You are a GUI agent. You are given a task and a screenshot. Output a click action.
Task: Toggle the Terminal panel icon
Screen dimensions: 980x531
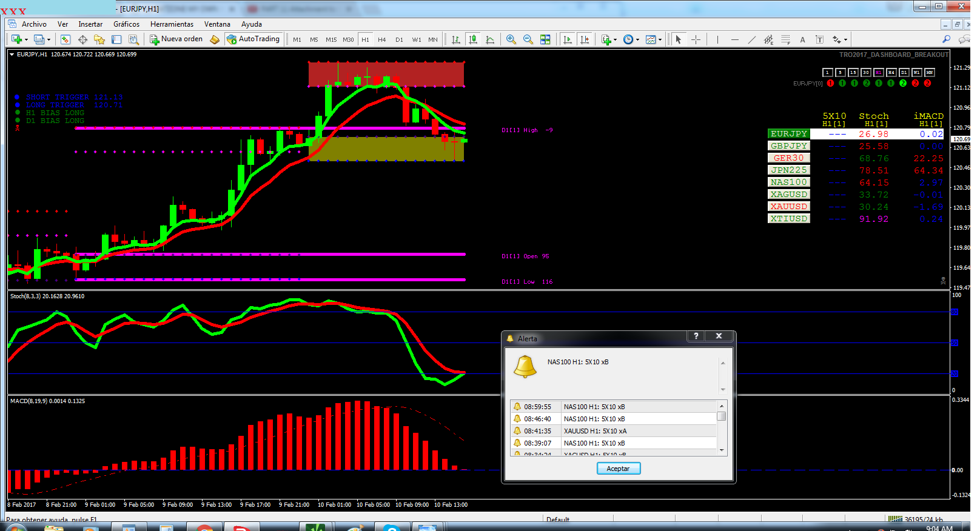tap(116, 39)
